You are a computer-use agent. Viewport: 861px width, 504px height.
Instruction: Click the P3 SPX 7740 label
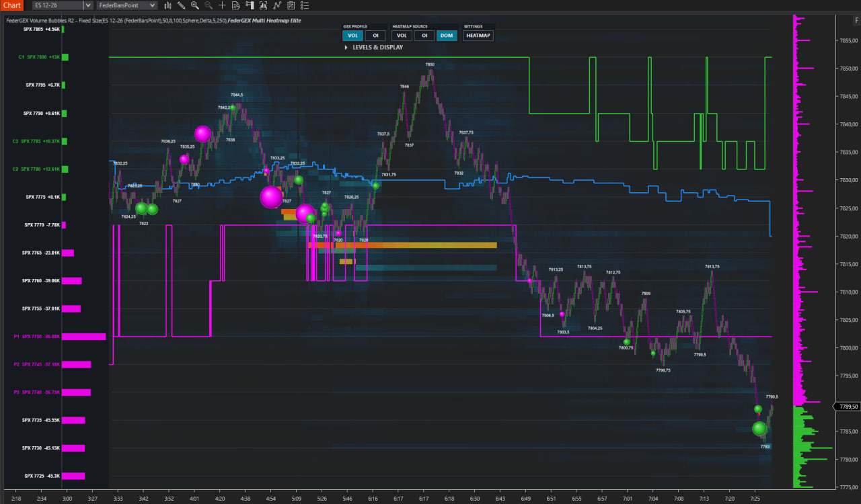coord(36,392)
